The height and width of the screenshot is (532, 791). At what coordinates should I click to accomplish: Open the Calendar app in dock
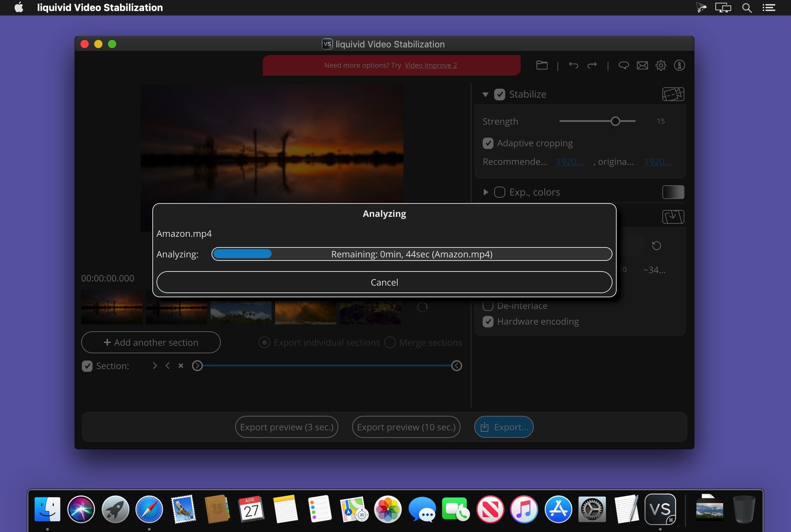coord(251,509)
